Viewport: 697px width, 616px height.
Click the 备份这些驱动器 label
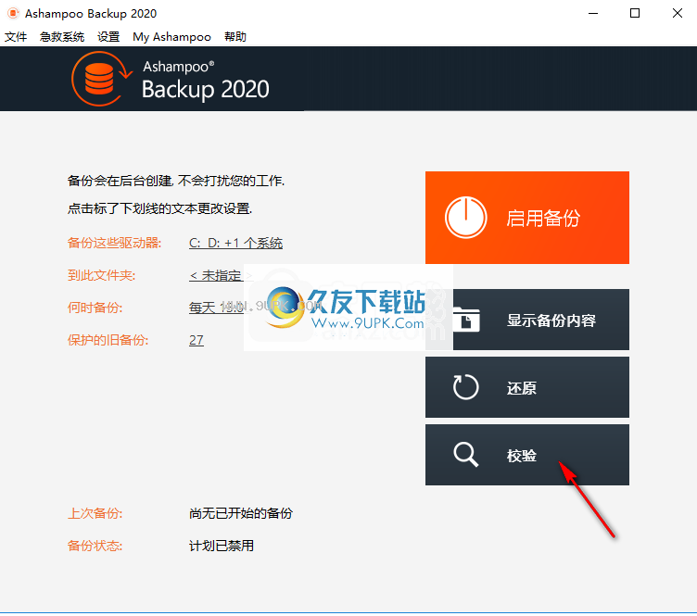click(114, 243)
